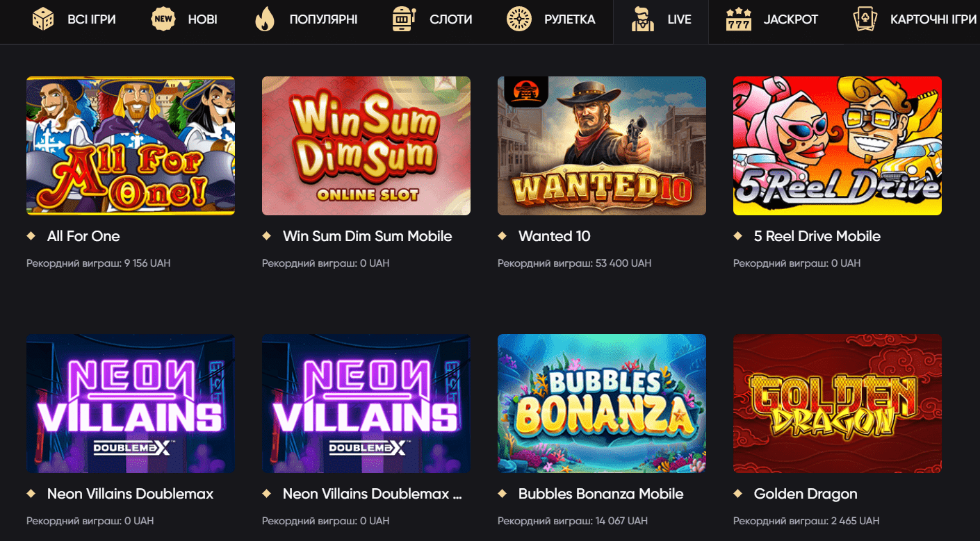Open the All For One game link

83,236
